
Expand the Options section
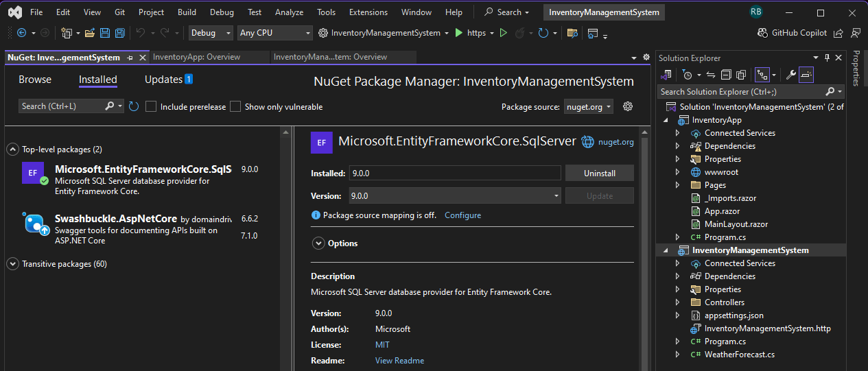coord(318,243)
